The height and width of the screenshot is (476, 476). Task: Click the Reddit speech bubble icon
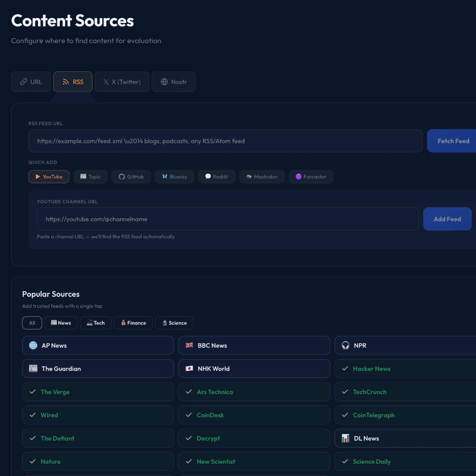coord(208,176)
